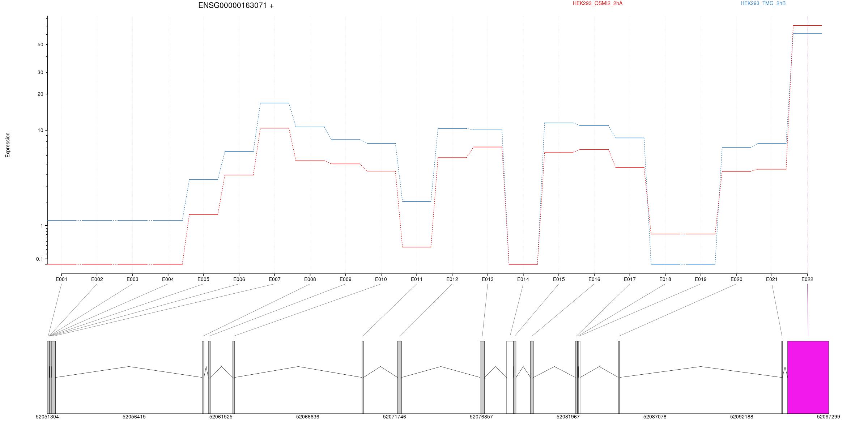Click the red E007 expression line segment
Image resolution: width=868 pixels, height=434 pixels.
(275, 128)
